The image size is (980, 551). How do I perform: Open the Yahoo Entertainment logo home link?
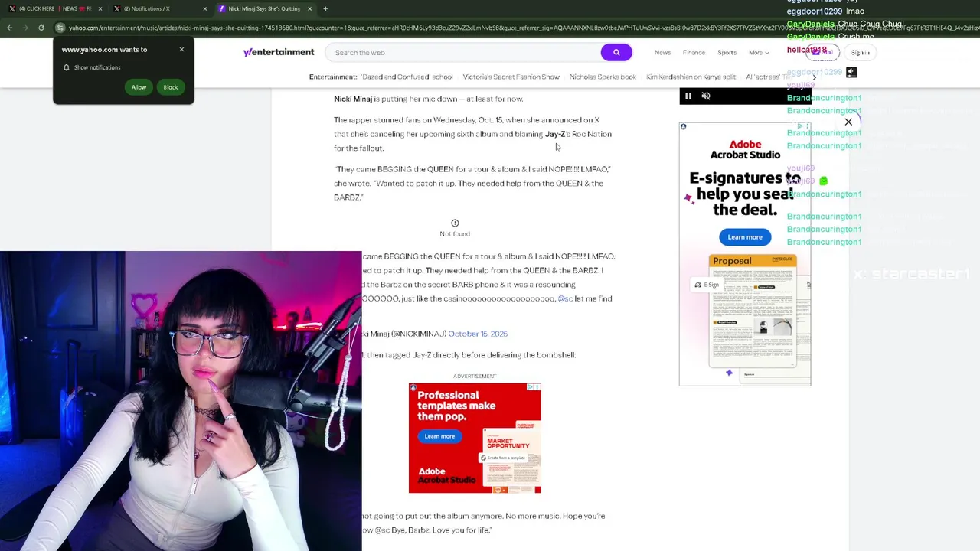279,52
